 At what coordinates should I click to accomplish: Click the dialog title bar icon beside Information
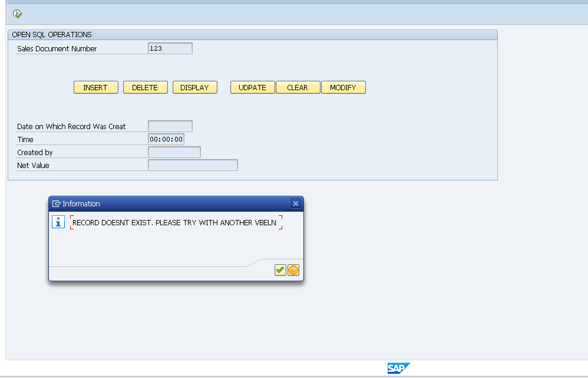click(56, 203)
